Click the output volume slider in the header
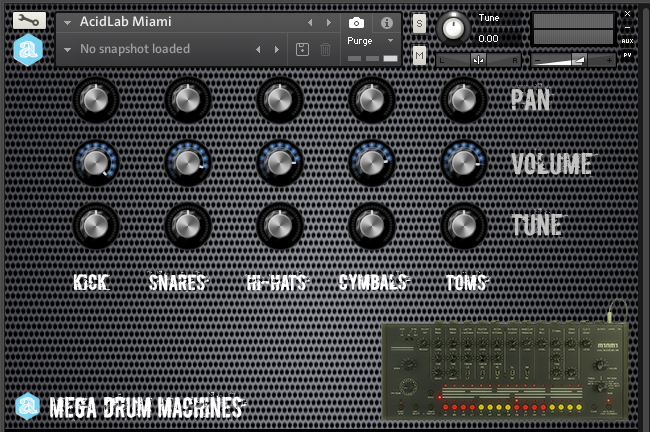650x432 pixels. (x=574, y=61)
